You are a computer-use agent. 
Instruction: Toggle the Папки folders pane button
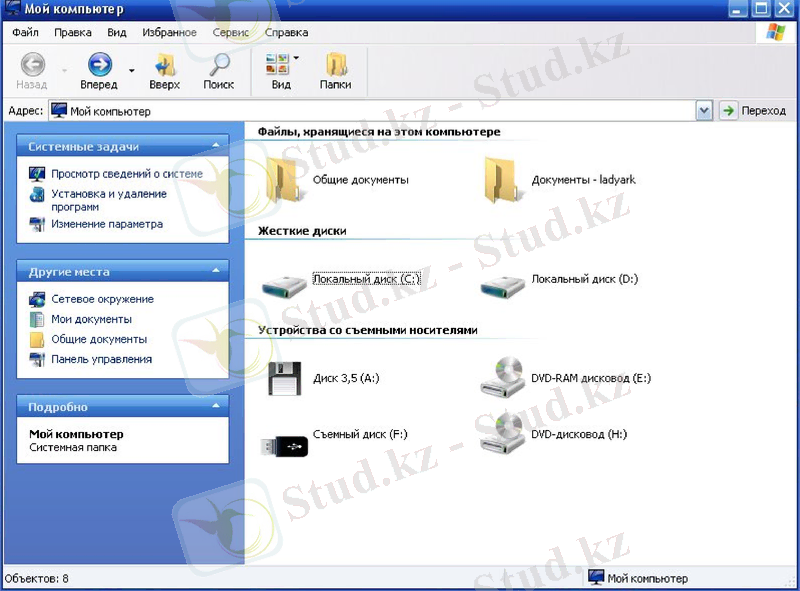coord(335,72)
